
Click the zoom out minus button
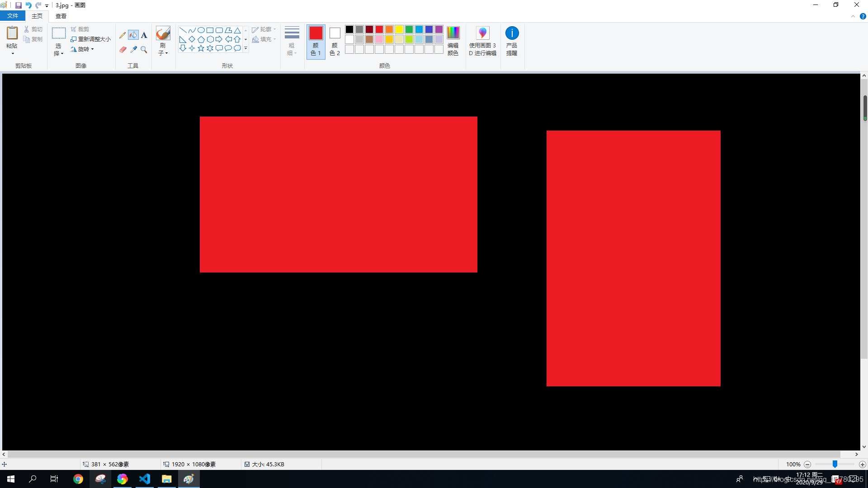coord(807,465)
